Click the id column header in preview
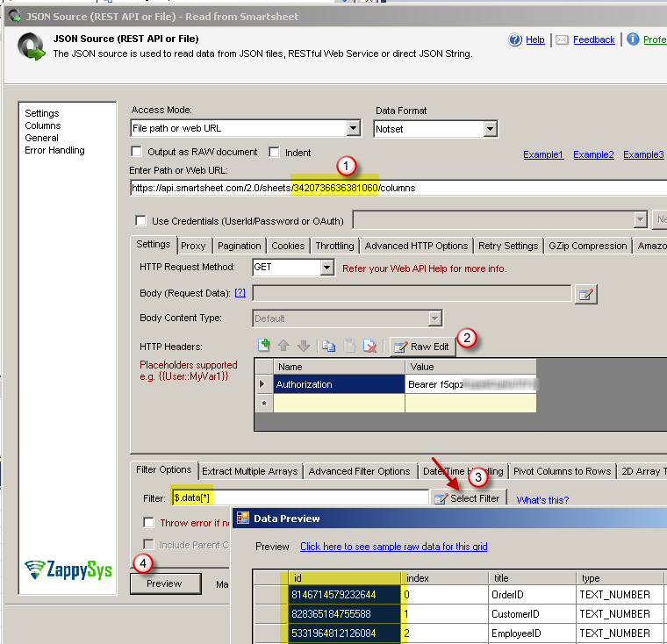667x644 pixels. click(x=345, y=577)
